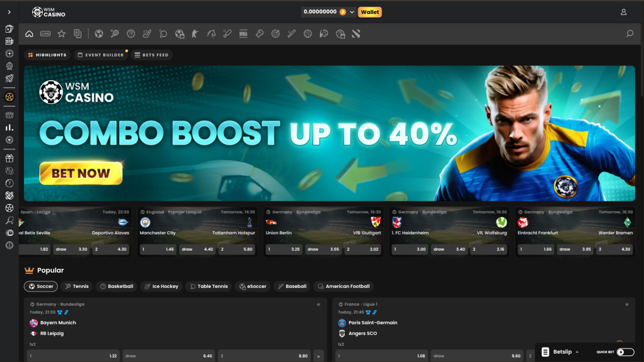Screen dimensions: 644x362
Task: Favorite the Paris Saint-Germain match star
Action: [627, 304]
